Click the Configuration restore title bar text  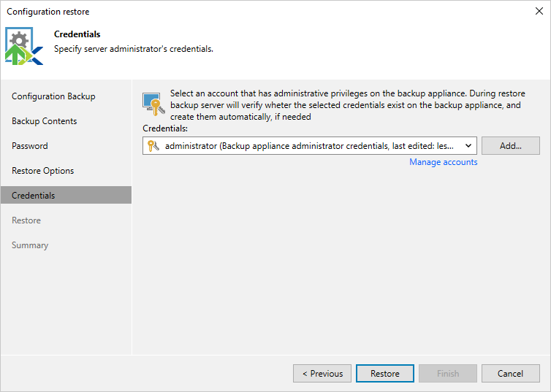pyautogui.click(x=48, y=12)
